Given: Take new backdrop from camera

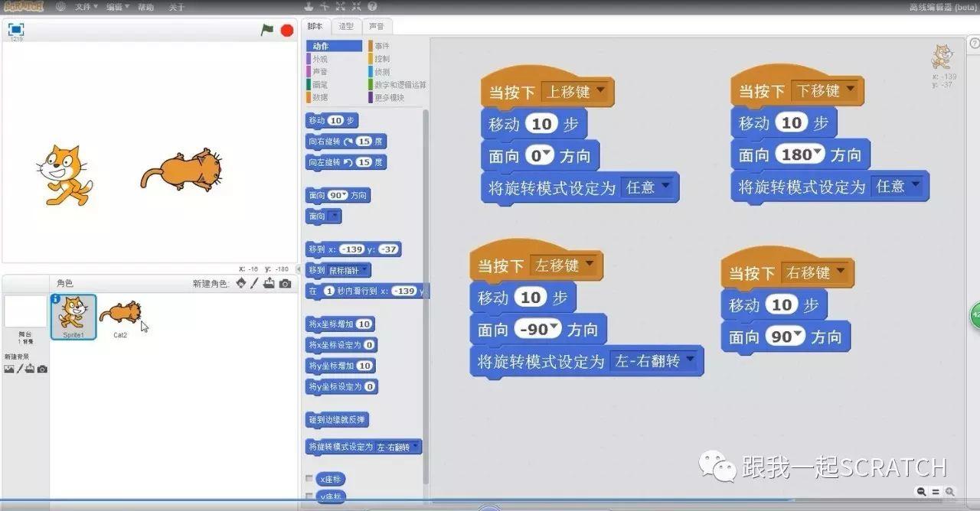Looking at the screenshot, I should coord(42,369).
